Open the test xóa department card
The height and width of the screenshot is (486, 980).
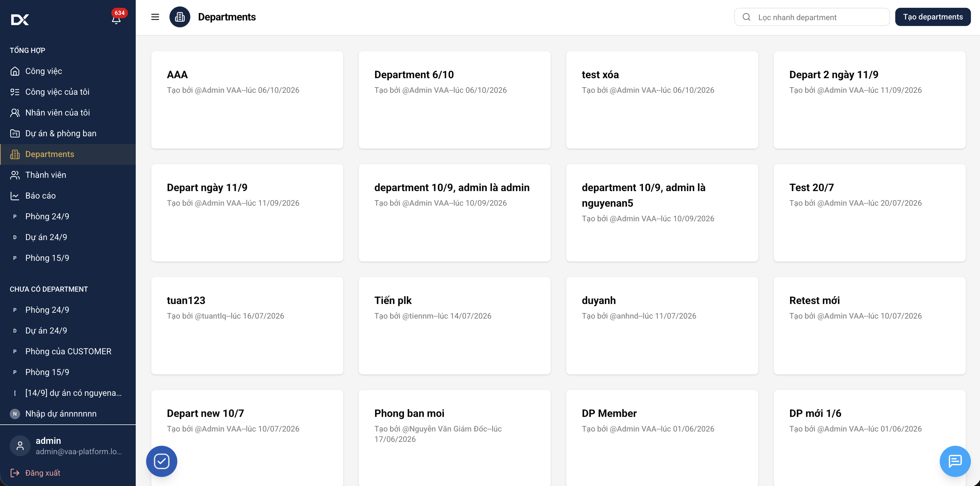pyautogui.click(x=662, y=100)
